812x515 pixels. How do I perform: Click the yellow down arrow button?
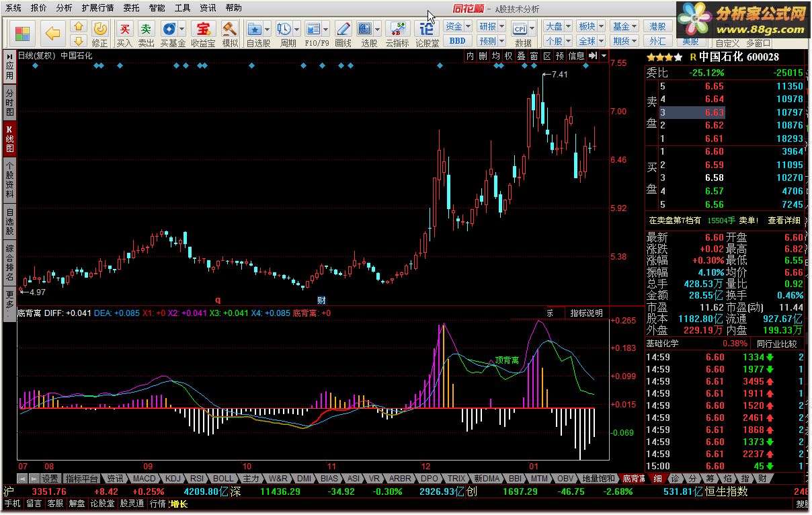point(79,41)
